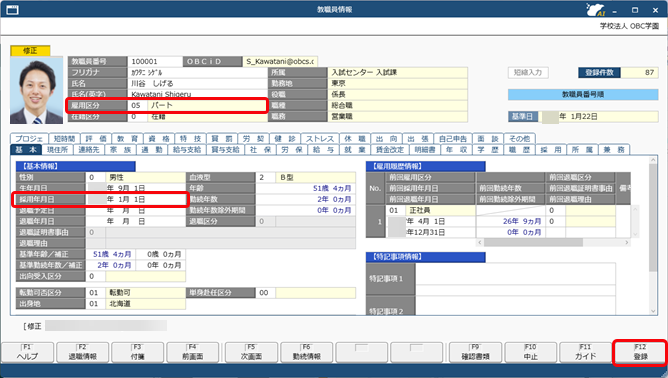668x378 pixels.
Task: Click the 性別 code field
Action: coord(95,177)
